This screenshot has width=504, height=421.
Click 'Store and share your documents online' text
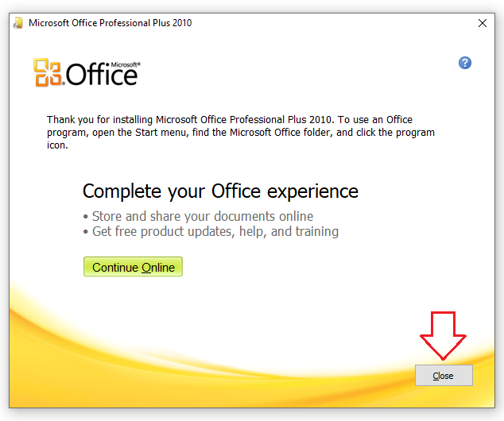pos(203,216)
